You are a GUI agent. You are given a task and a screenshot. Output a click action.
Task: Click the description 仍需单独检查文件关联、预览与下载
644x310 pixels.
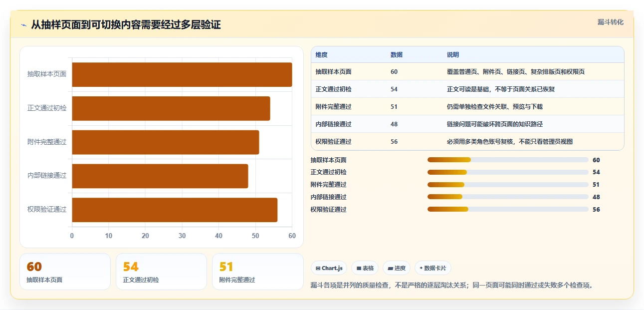[x=495, y=107]
